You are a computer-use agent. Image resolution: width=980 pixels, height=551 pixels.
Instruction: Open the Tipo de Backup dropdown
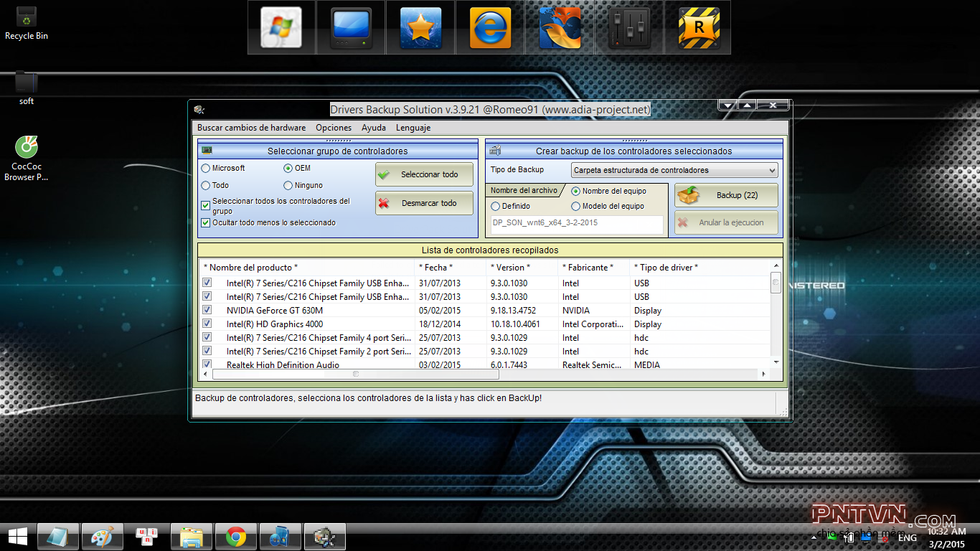click(674, 170)
